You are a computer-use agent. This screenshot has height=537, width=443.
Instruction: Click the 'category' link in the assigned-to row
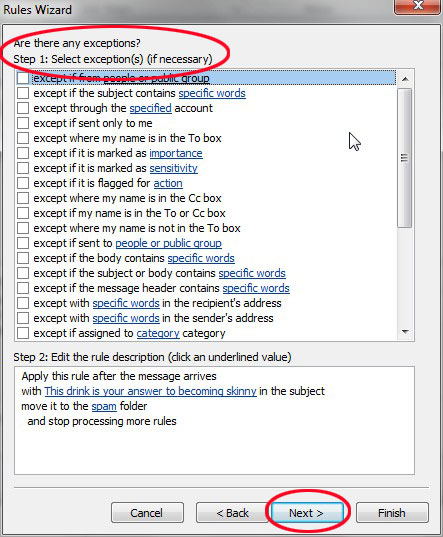coord(158,333)
